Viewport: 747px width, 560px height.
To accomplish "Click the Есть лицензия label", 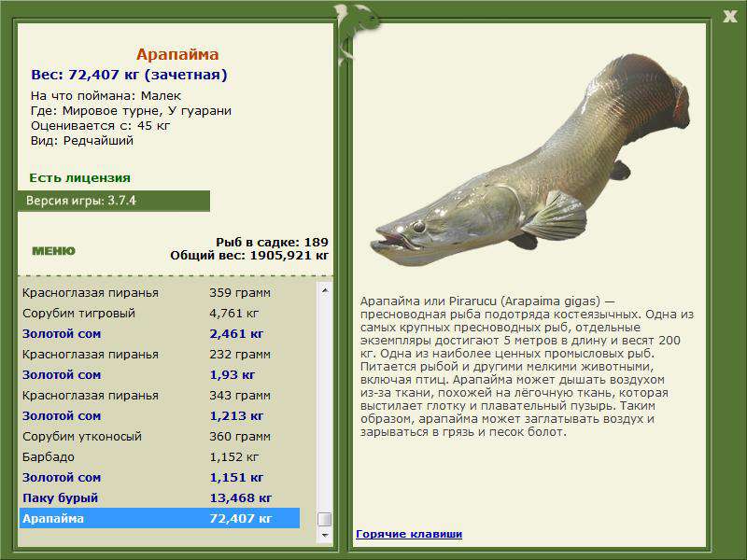I will pyautogui.click(x=79, y=177).
